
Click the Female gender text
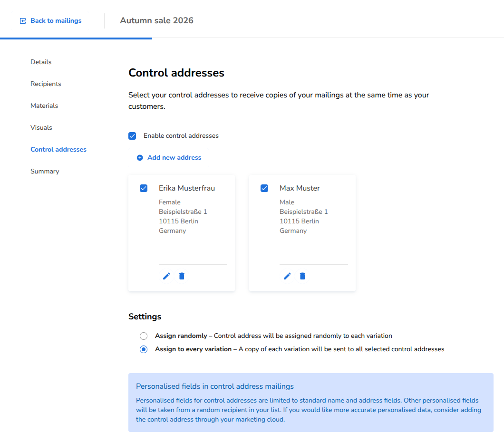tap(170, 202)
